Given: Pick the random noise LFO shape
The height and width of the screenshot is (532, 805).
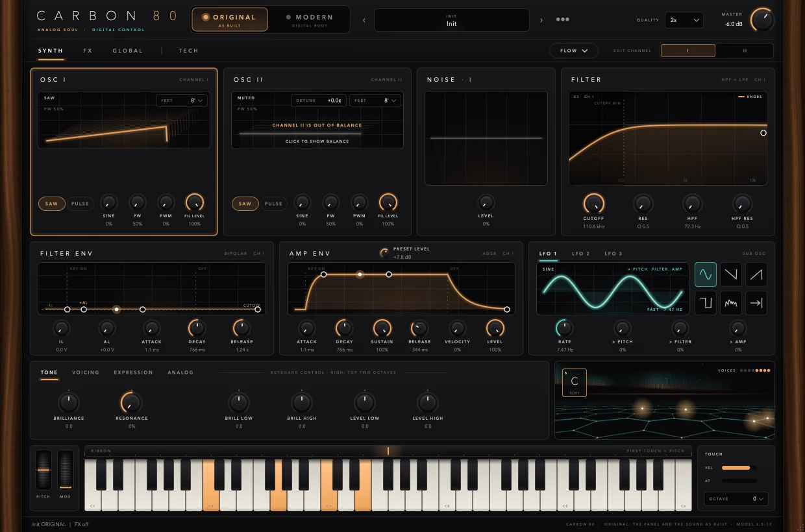Looking at the screenshot, I should 731,303.
